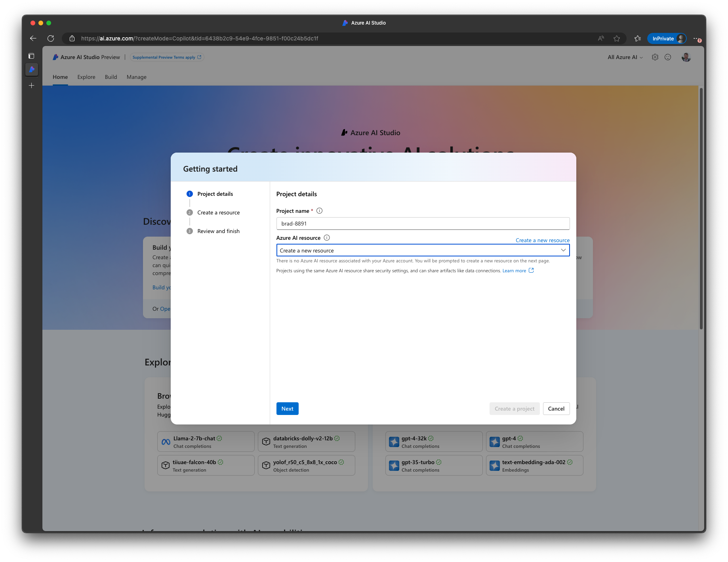Viewport: 728px width, 562px height.
Task: Click the Cancel button
Action: pyautogui.click(x=556, y=409)
